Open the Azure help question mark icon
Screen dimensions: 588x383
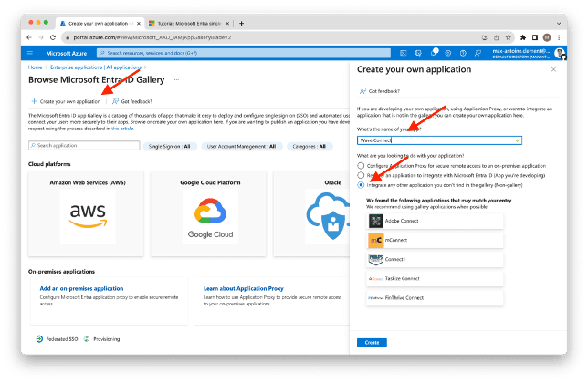(463, 53)
